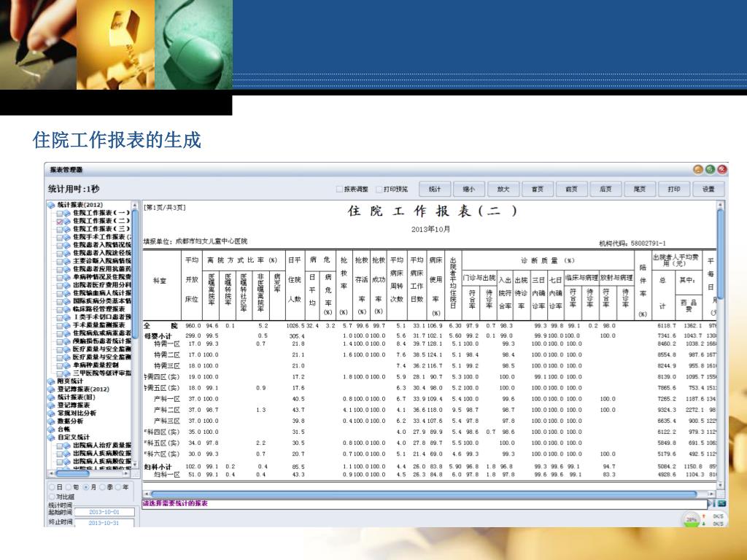This screenshot has width=747, height=560.
Task: Go to first page with 首页
Action: pyautogui.click(x=538, y=189)
